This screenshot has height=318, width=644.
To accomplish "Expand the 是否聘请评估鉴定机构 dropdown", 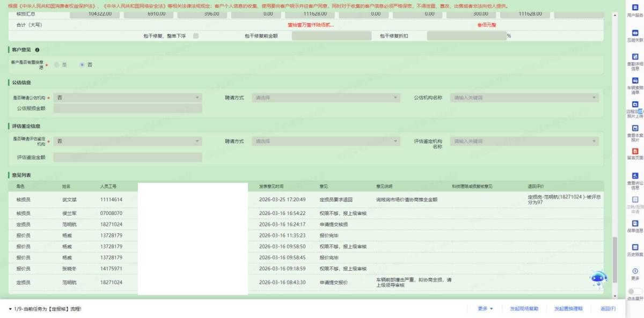I will tap(128, 141).
